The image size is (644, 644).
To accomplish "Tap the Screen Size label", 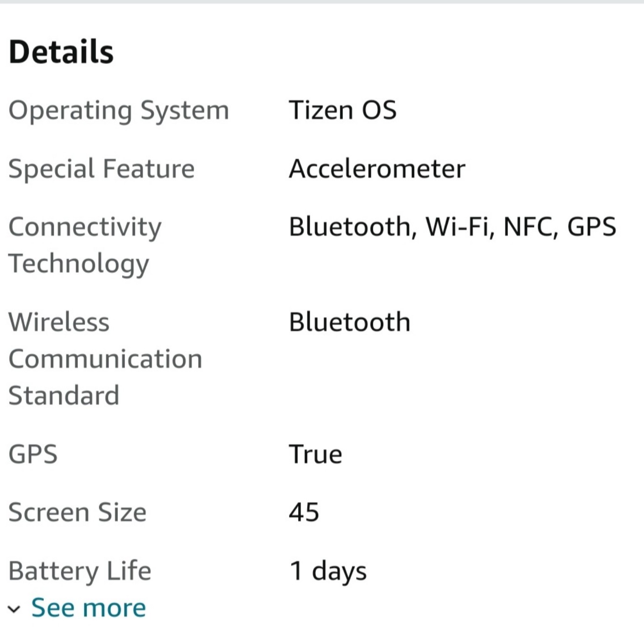I will pyautogui.click(x=77, y=513).
